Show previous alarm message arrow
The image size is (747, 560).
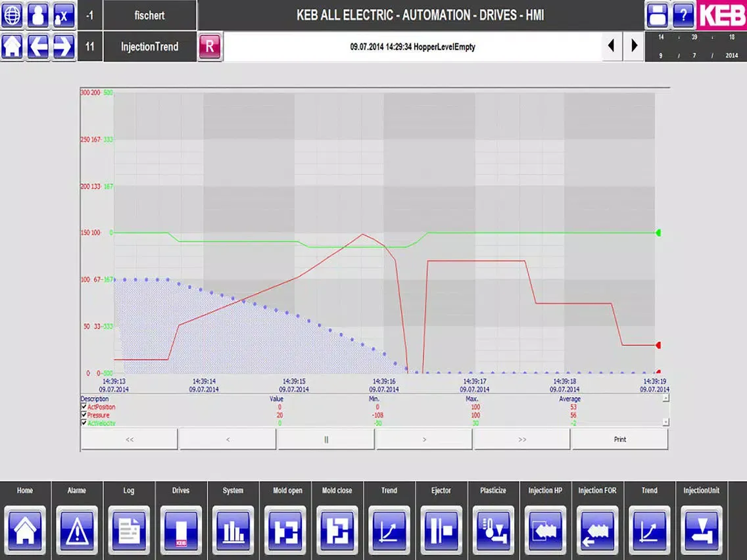click(x=612, y=46)
